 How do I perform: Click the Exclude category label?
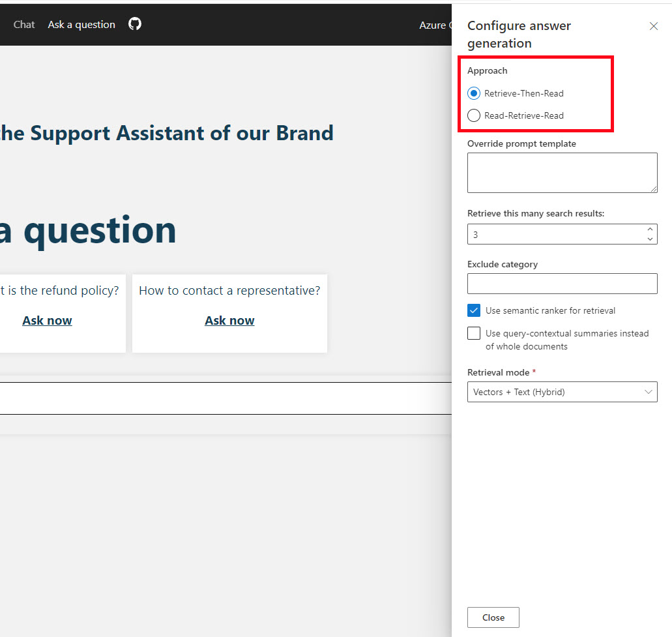[x=503, y=265]
